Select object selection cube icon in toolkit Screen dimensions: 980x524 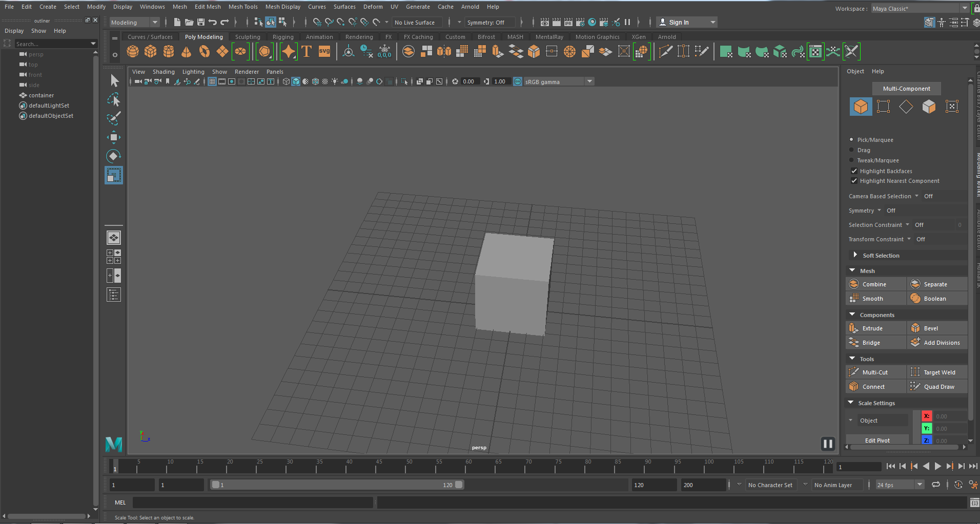[x=861, y=107]
